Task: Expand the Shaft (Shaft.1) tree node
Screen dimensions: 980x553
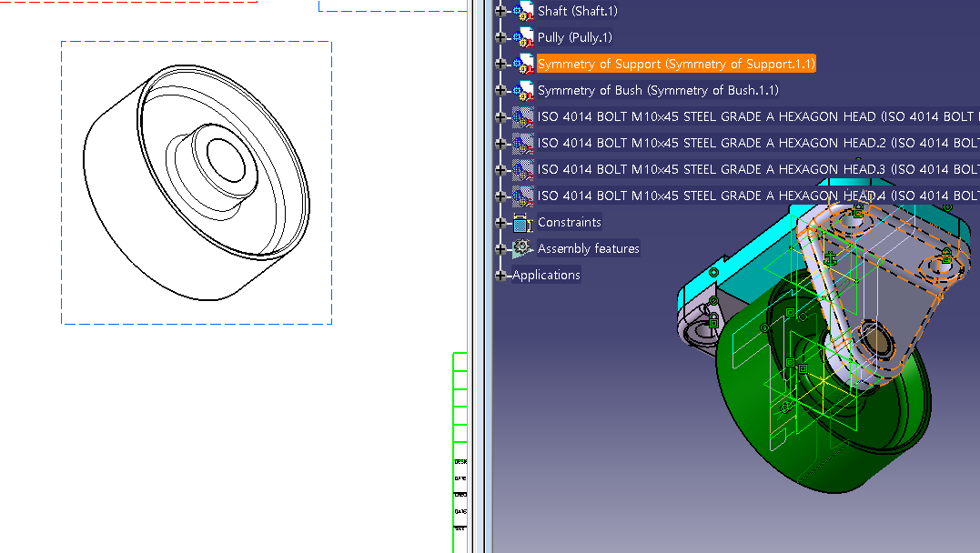Action: tap(500, 11)
